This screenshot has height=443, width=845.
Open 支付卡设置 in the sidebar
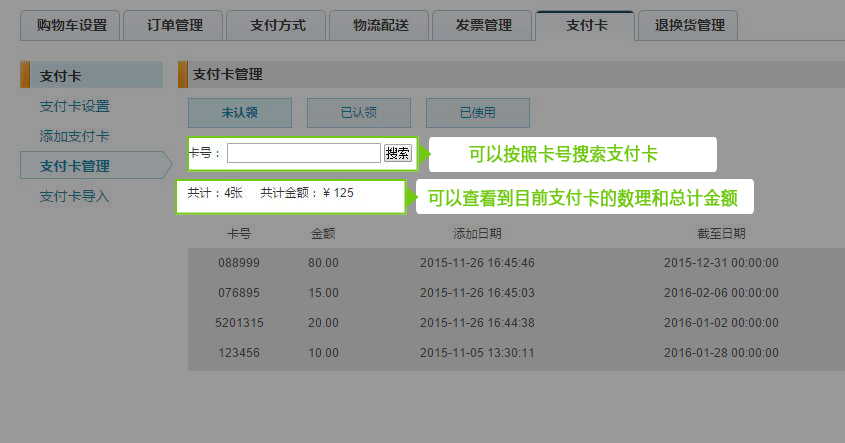(x=74, y=106)
